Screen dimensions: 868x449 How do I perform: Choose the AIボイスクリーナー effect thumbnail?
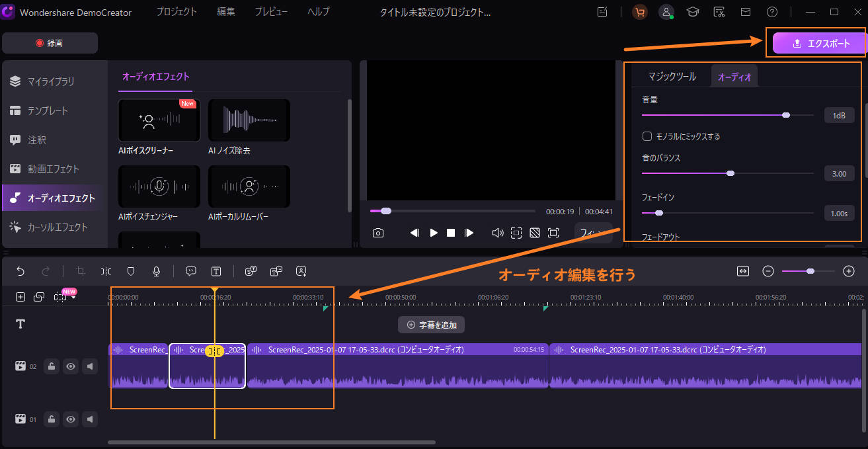[159, 120]
